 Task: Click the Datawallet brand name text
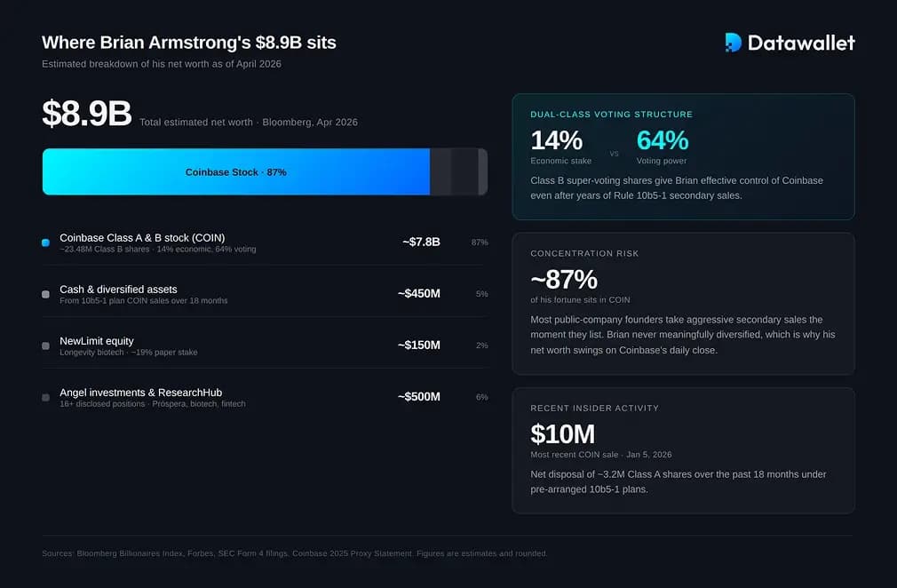coord(801,43)
